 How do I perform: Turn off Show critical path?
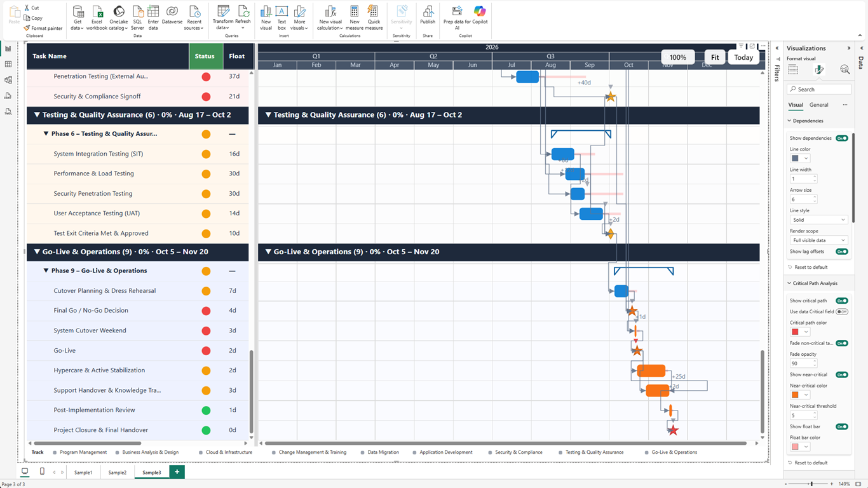point(842,300)
